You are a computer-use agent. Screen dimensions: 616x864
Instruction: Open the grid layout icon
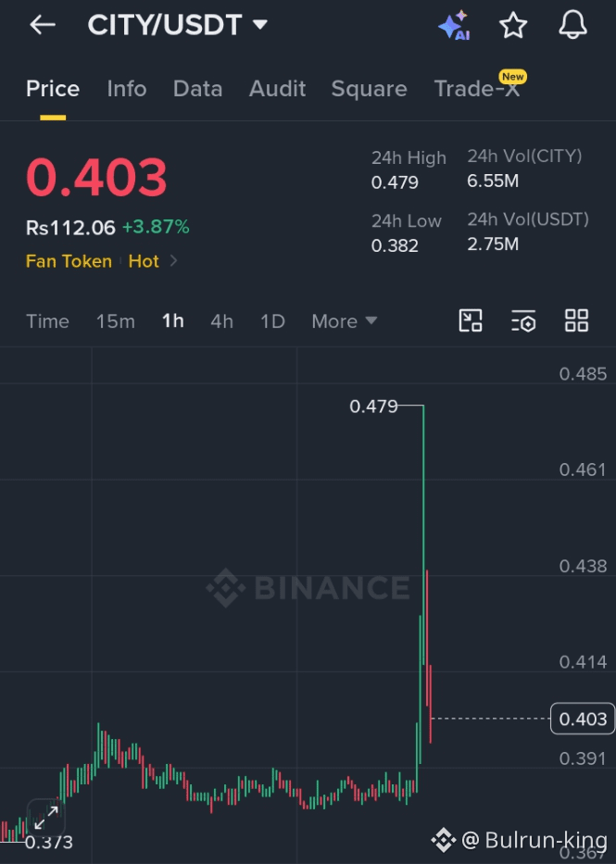[577, 320]
